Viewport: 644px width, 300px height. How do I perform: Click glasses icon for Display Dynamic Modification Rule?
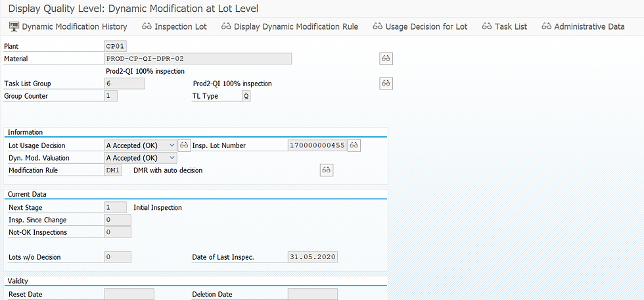click(226, 27)
